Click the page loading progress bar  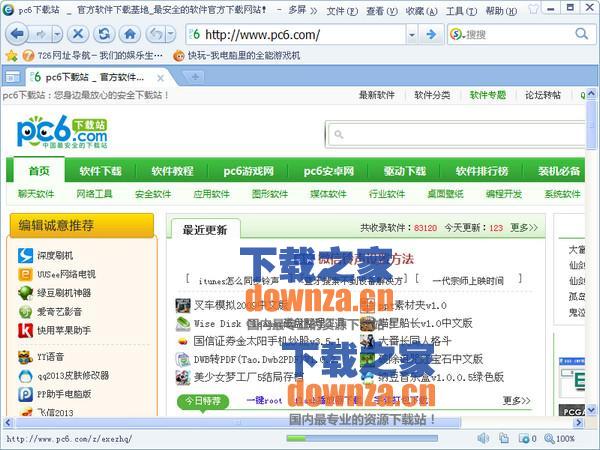(362, 438)
